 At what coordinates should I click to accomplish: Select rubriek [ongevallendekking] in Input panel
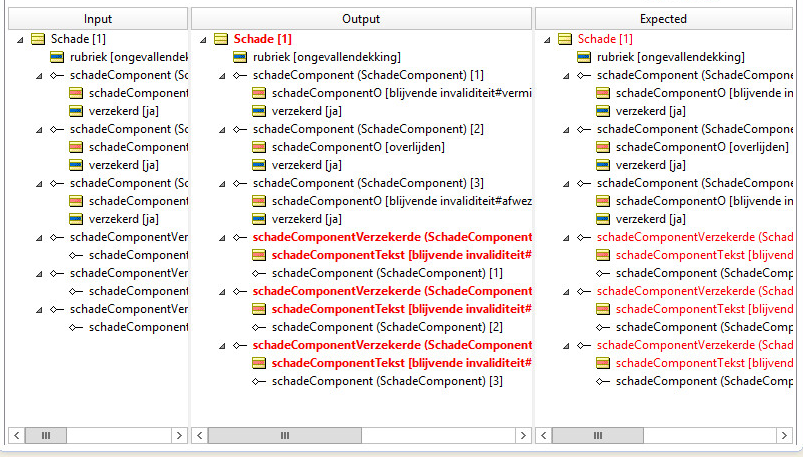pyautogui.click(x=127, y=57)
